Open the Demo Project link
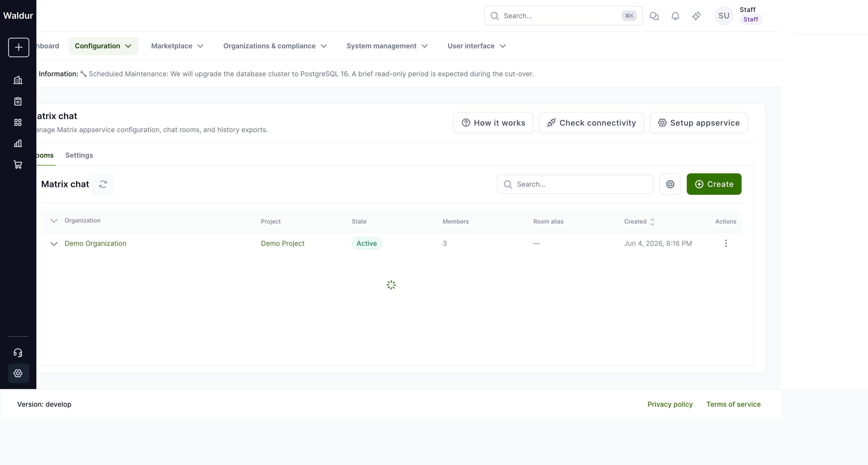Viewport: 868px width, 465px height. click(283, 243)
